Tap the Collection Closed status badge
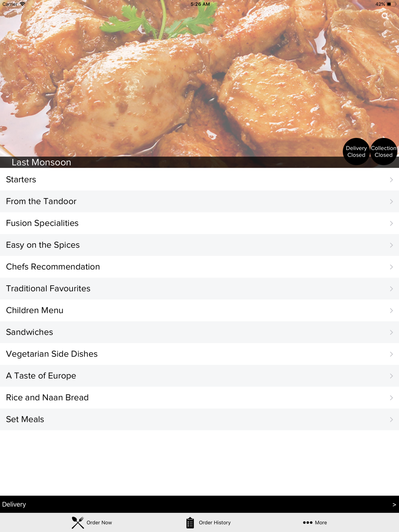Image resolution: width=399 pixels, height=532 pixels. coord(383,152)
